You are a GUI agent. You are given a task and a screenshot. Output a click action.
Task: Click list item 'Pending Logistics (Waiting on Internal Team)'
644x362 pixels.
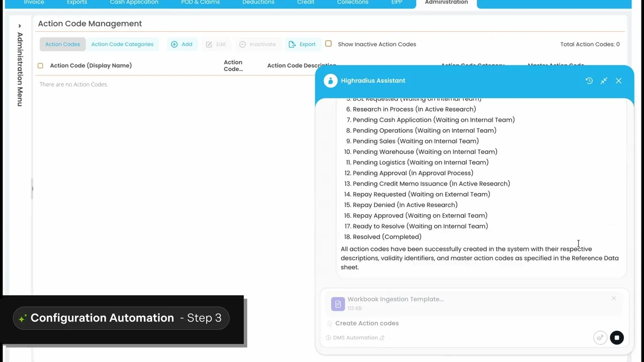pyautogui.click(x=421, y=162)
